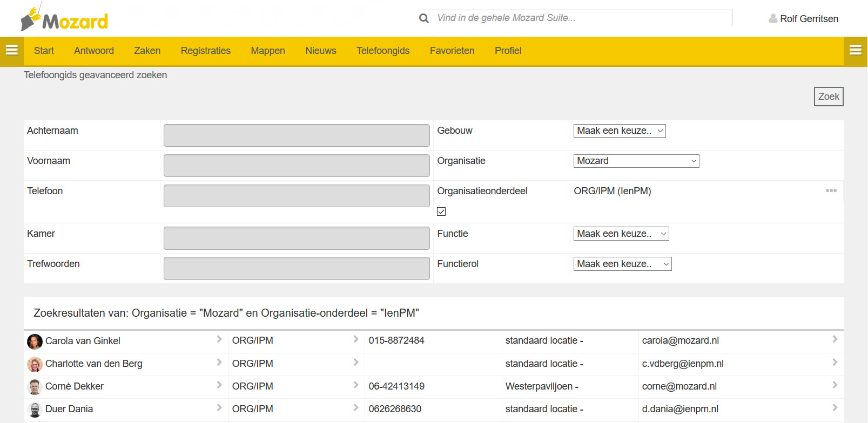Click the search magnifier icon
868x423 pixels.
[x=424, y=18]
